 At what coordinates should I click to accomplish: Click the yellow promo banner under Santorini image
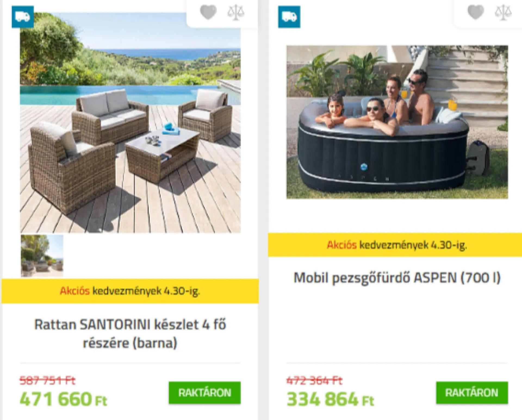coord(130,291)
